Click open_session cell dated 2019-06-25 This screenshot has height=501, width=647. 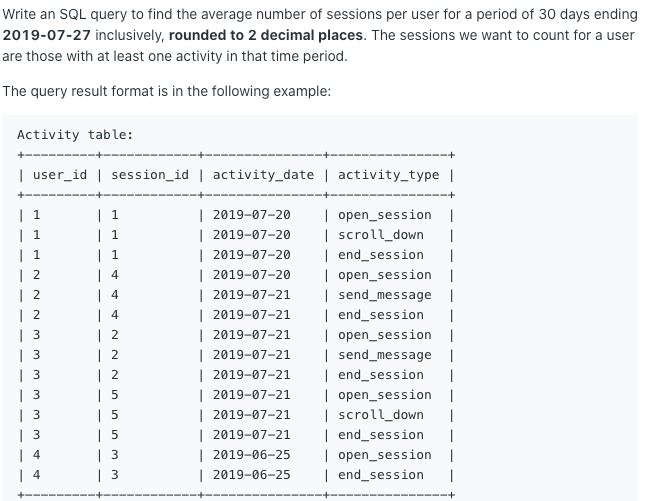(385, 455)
